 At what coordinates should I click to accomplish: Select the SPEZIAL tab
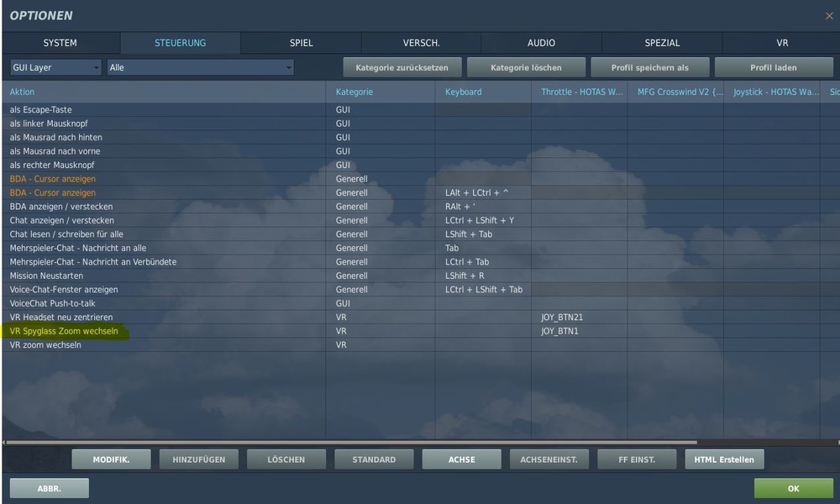(x=662, y=43)
